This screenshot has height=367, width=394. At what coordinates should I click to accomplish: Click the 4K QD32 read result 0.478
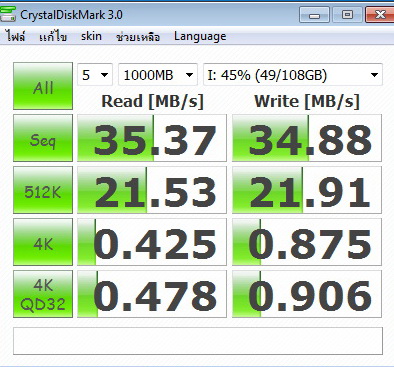152,294
